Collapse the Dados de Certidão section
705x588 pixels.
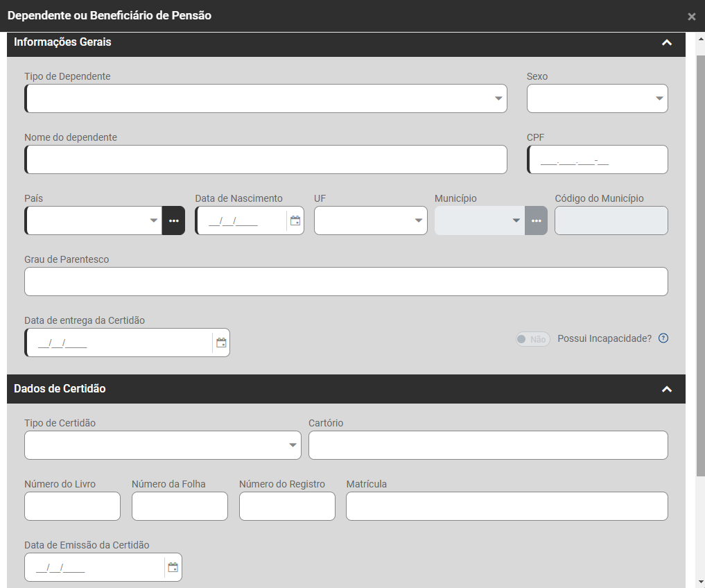coord(667,389)
